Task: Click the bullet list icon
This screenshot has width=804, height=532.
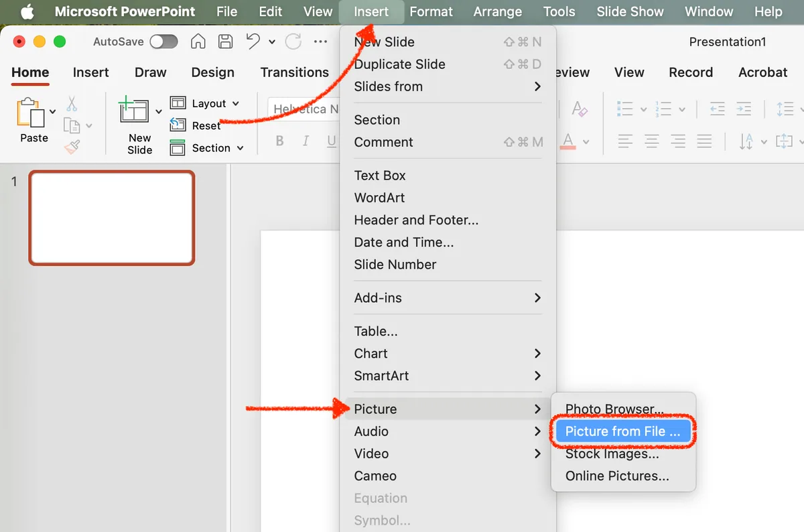Action: tap(624, 109)
